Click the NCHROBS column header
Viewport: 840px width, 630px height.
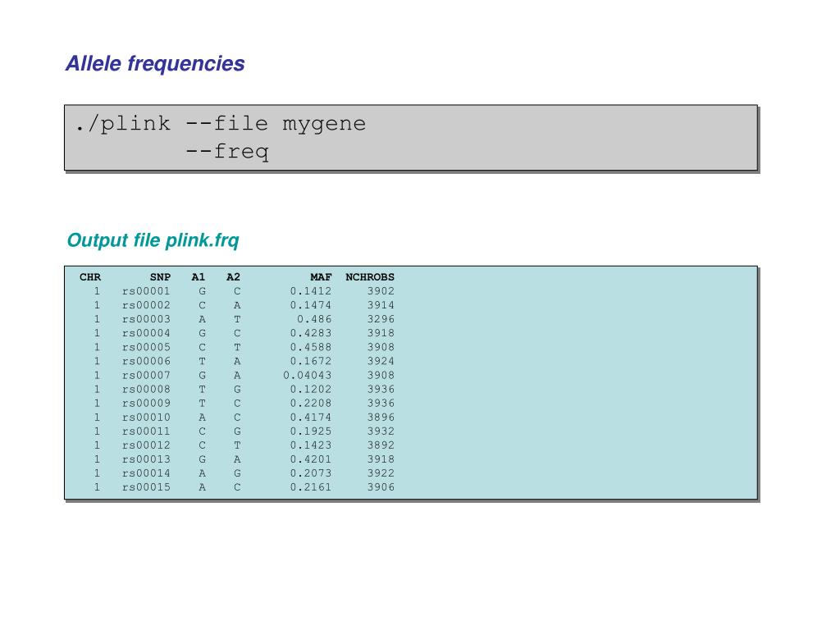(x=370, y=277)
